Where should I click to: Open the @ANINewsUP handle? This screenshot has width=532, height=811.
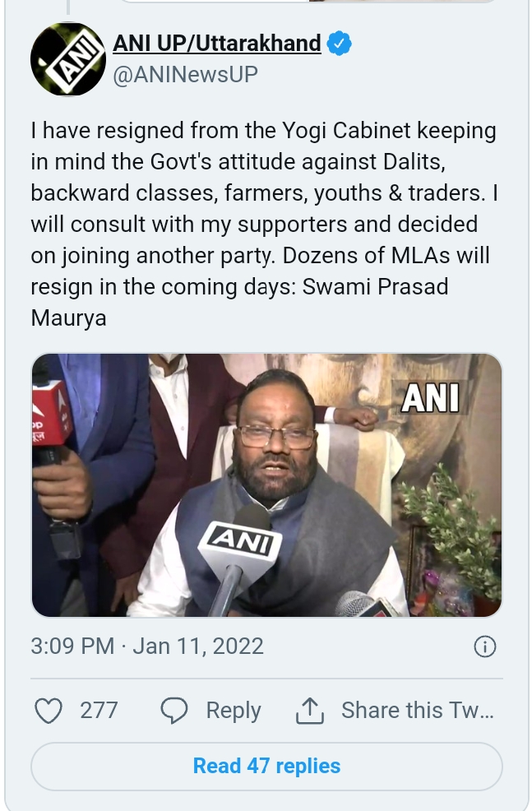coord(186,75)
